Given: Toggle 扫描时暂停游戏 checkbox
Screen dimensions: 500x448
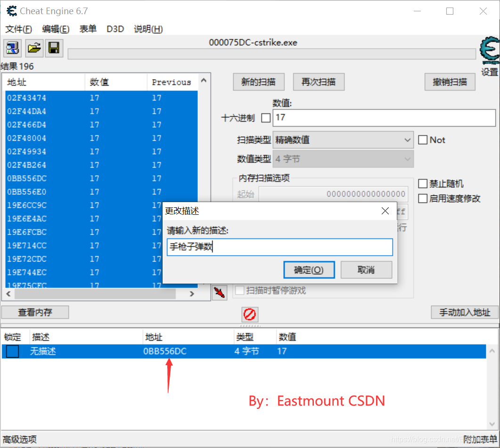Looking at the screenshot, I should 239,291.
